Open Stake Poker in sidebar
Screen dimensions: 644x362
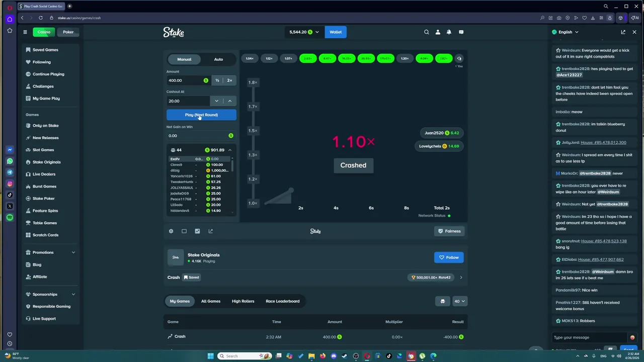[44, 199]
